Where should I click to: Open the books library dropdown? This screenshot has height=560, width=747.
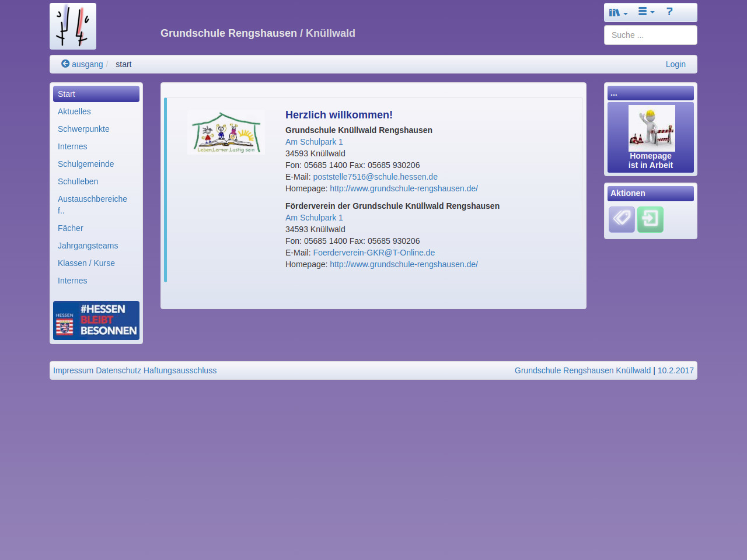coord(617,12)
